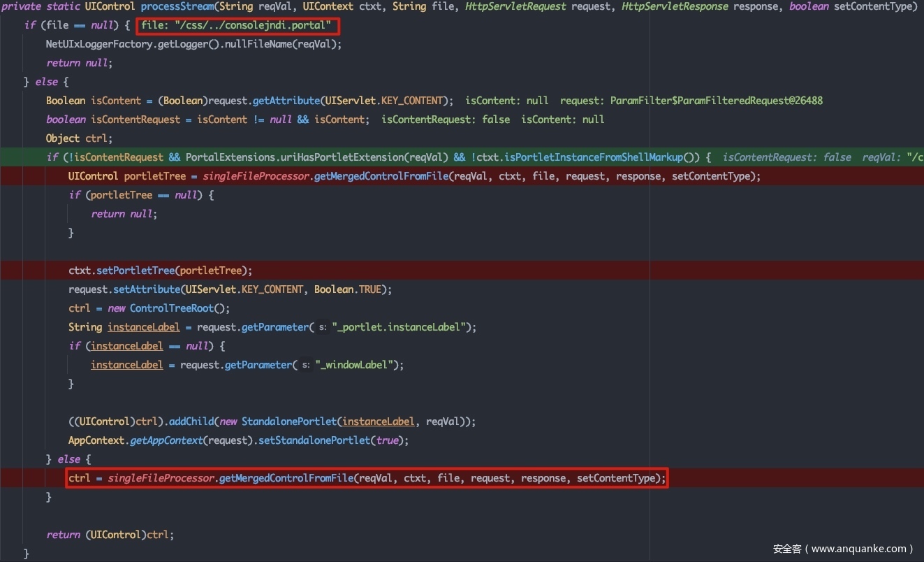Image resolution: width=924 pixels, height=562 pixels.
Task: Click getAppContext on the AppContext line
Action: coord(164,440)
